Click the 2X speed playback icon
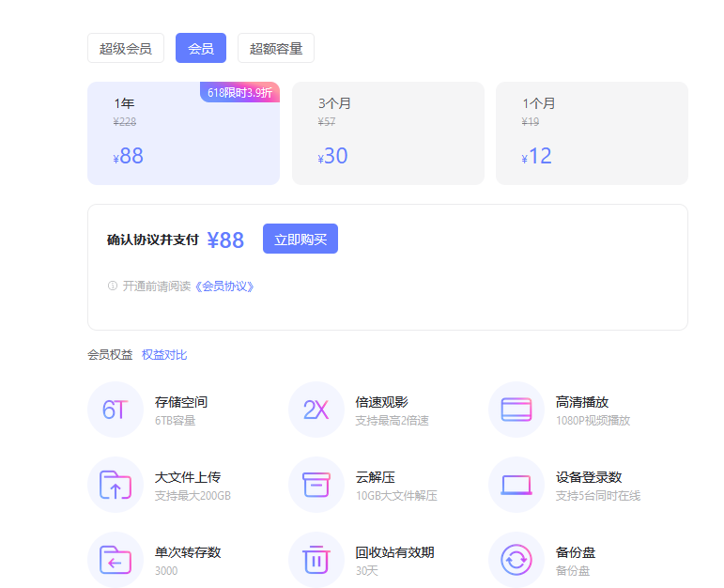The height and width of the screenshot is (588, 724). [x=316, y=410]
